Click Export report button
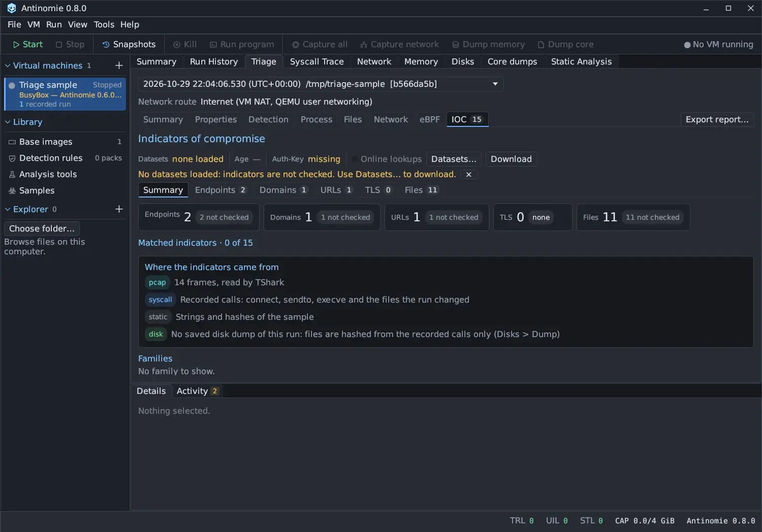Screen dimensions: 762x532 point(717,119)
